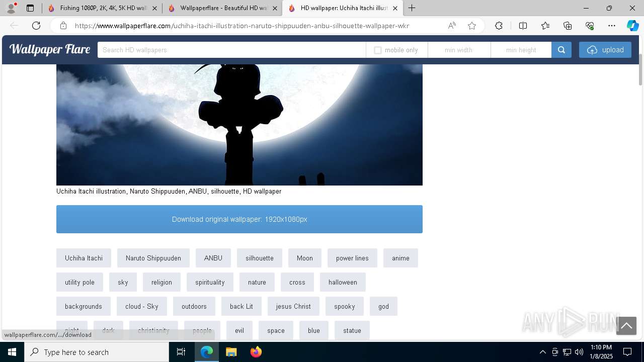Go to Wallpaper Flare home logo

[x=50, y=49]
